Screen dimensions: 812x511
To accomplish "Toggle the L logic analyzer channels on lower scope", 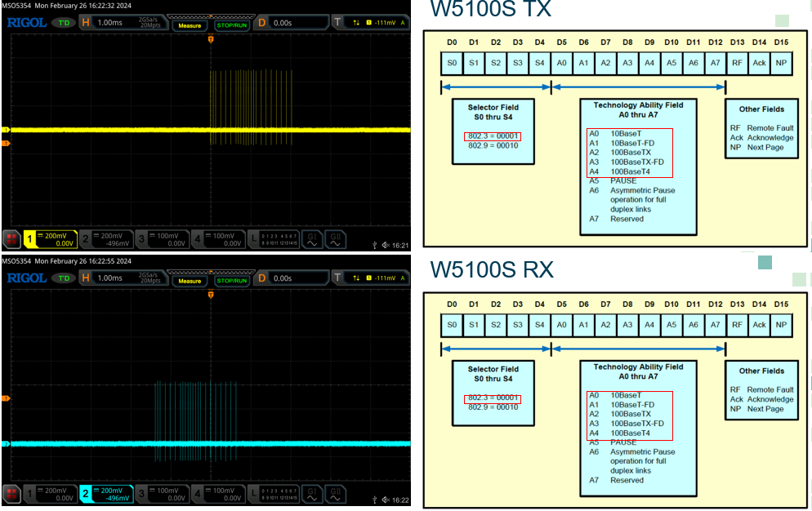I will [274, 494].
